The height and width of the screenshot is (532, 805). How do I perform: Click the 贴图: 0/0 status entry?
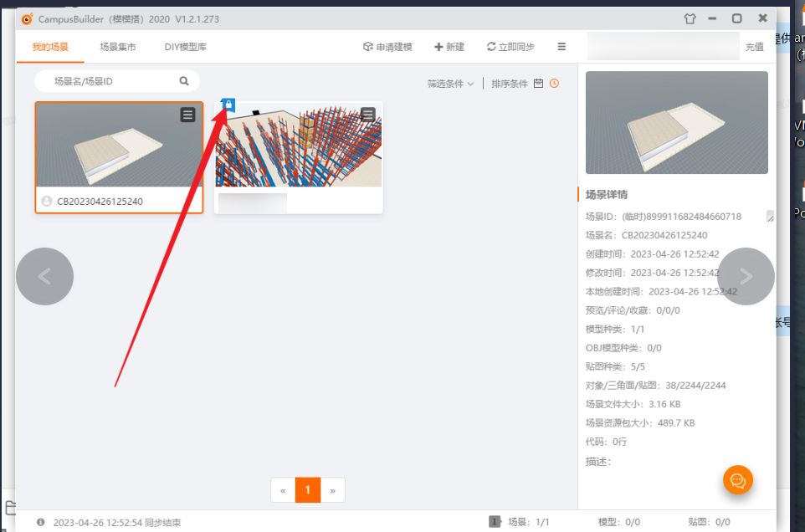coord(709,522)
